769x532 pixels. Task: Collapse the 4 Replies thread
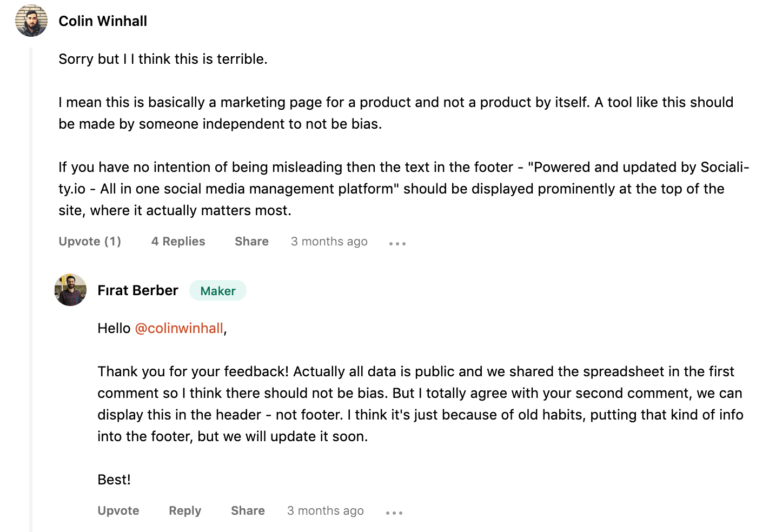click(x=178, y=242)
